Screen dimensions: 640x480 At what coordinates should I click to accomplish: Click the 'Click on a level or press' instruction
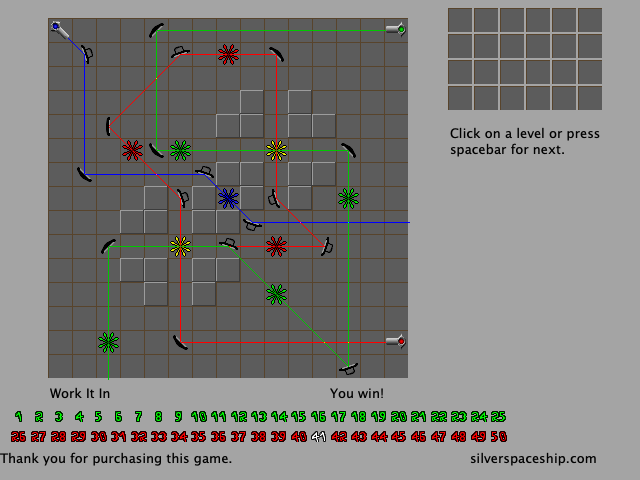pyautogui.click(x=524, y=133)
